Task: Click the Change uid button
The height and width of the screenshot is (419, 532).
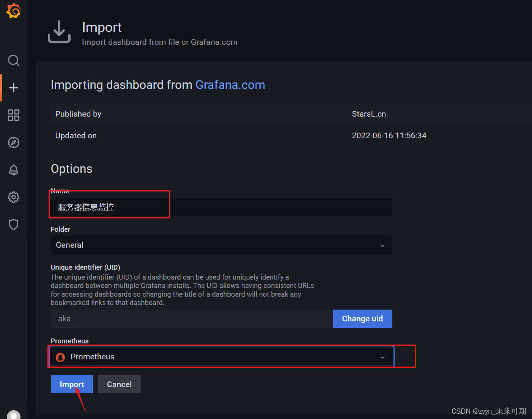Action: (362, 319)
